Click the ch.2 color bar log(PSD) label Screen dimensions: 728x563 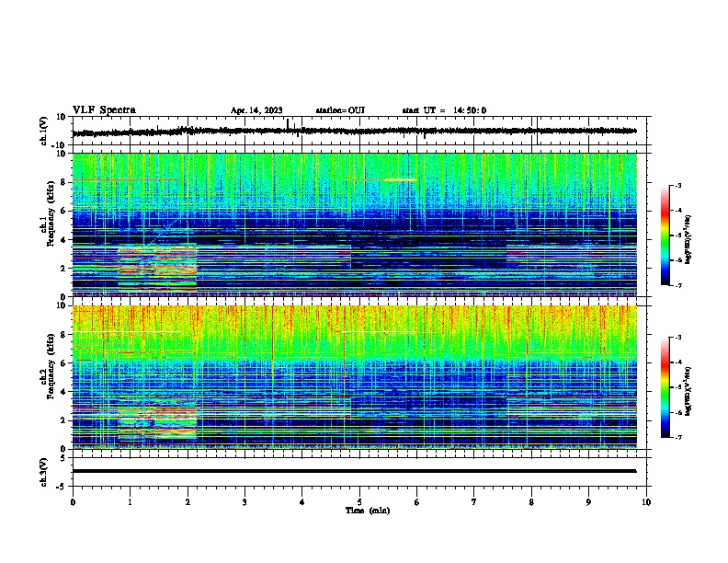pyautogui.click(x=688, y=391)
